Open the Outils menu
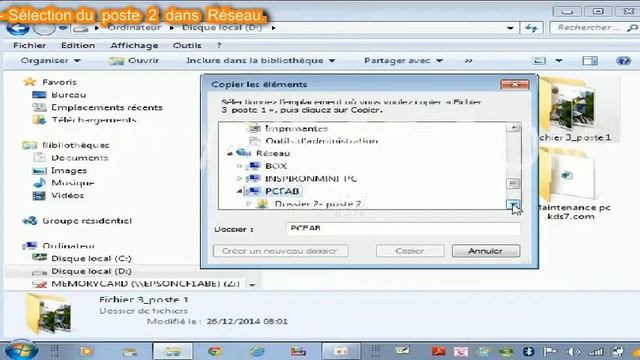The height and width of the screenshot is (360, 640). [187, 45]
